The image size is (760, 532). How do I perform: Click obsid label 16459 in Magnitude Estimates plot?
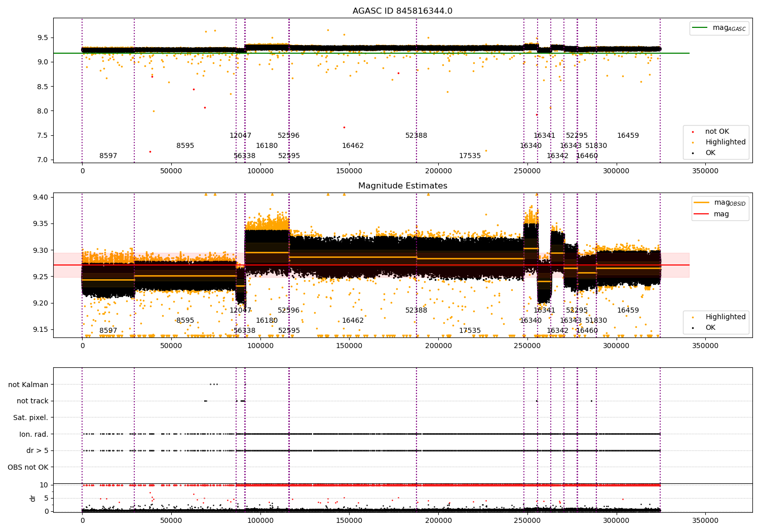628,311
